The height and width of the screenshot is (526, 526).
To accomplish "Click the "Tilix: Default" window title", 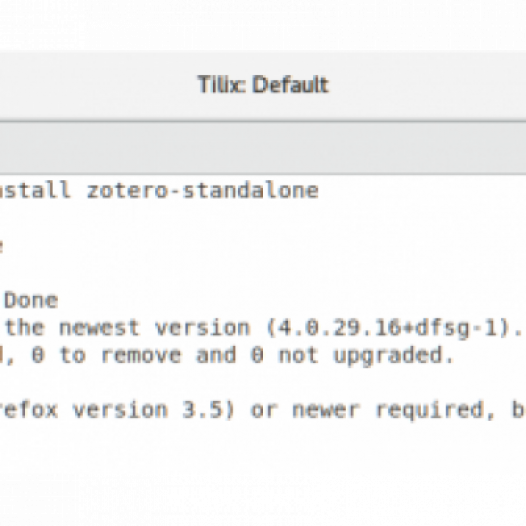I will pyautogui.click(x=263, y=84).
